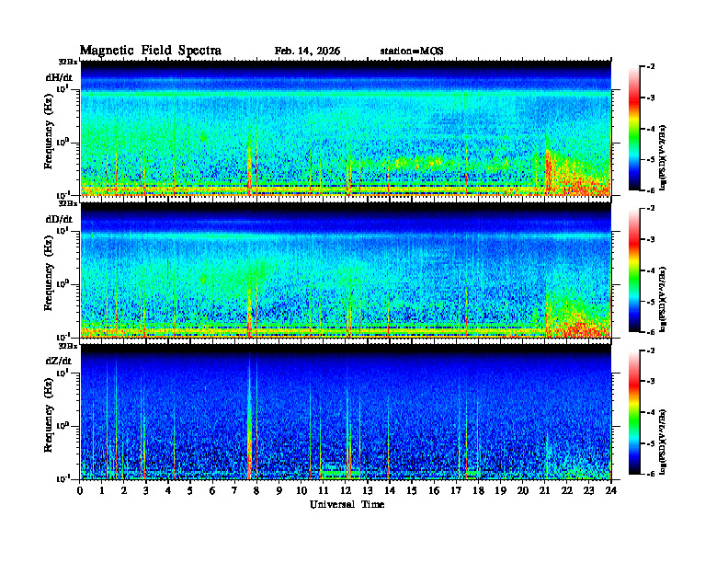Image resolution: width=728 pixels, height=563 pixels.
Task: Click the "station=MOS" label
Action: tap(412, 52)
